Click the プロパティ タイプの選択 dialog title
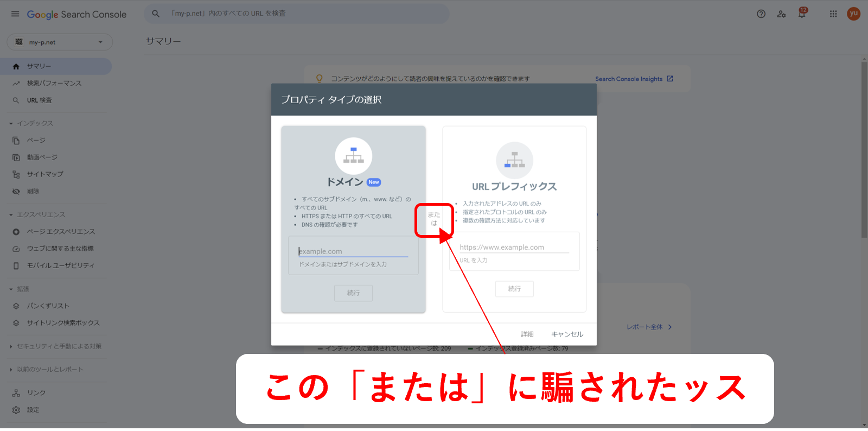 pos(331,100)
